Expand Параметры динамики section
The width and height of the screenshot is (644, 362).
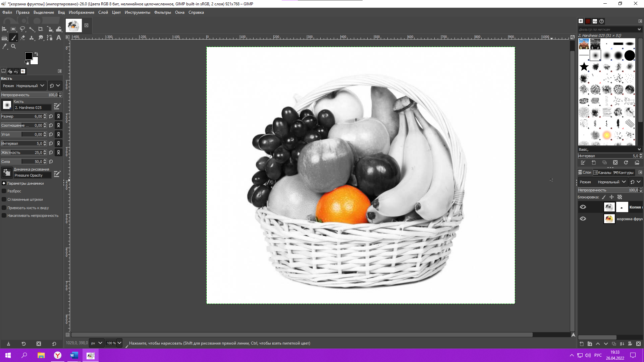(4, 183)
